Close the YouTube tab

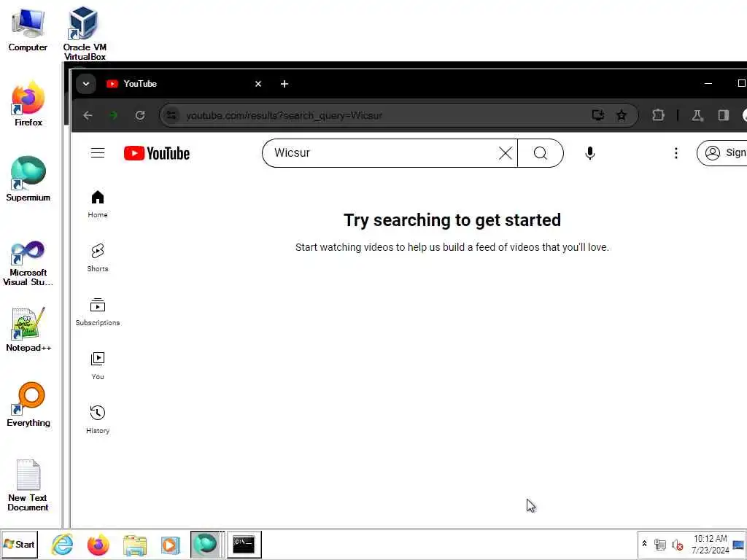coord(258,84)
